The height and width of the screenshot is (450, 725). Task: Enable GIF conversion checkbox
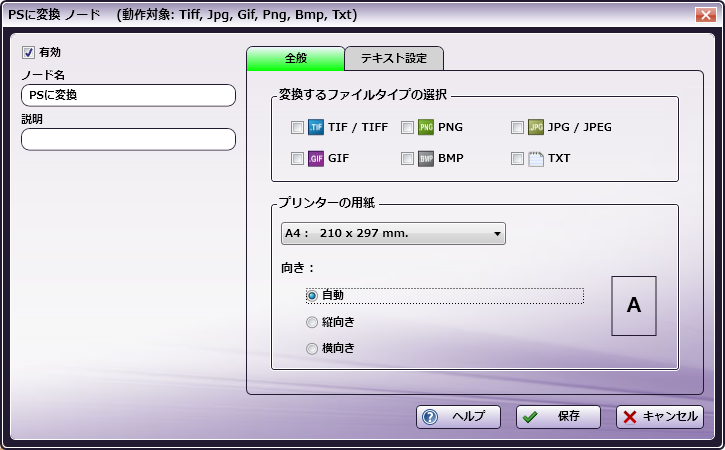coord(297,159)
